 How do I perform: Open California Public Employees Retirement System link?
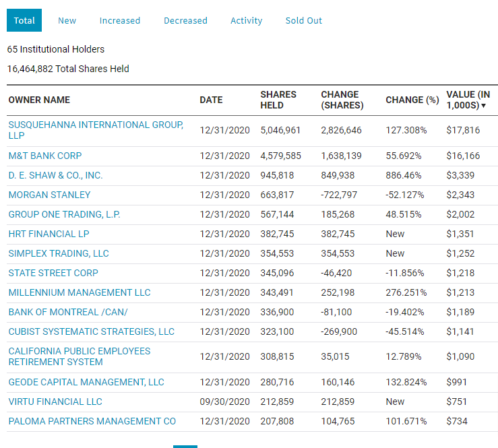tap(80, 356)
